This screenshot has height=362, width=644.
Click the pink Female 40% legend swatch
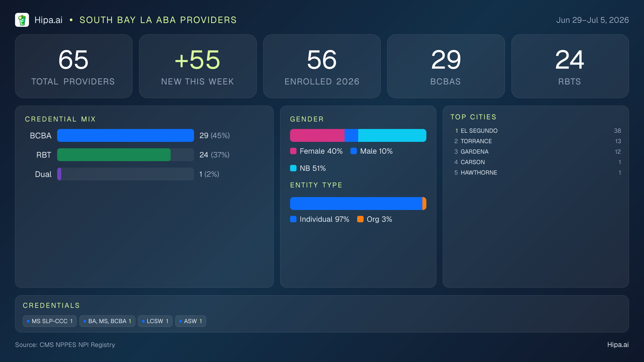tap(293, 151)
